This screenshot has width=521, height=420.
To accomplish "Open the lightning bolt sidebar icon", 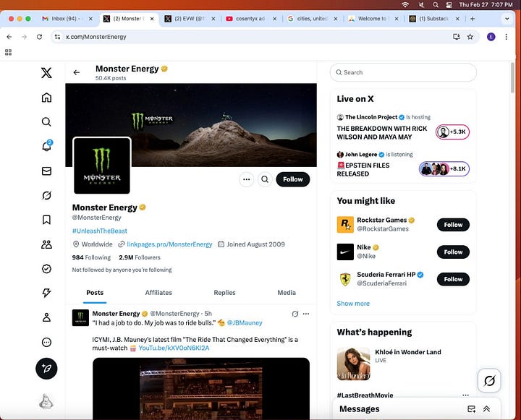I will 46,293.
